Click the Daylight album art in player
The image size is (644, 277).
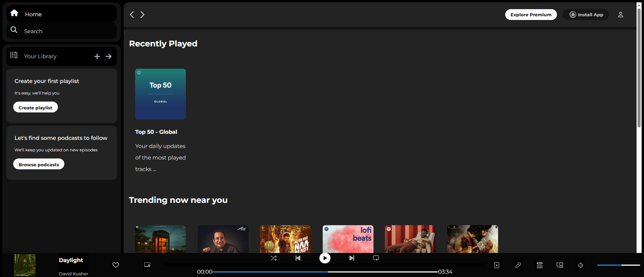(x=25, y=265)
